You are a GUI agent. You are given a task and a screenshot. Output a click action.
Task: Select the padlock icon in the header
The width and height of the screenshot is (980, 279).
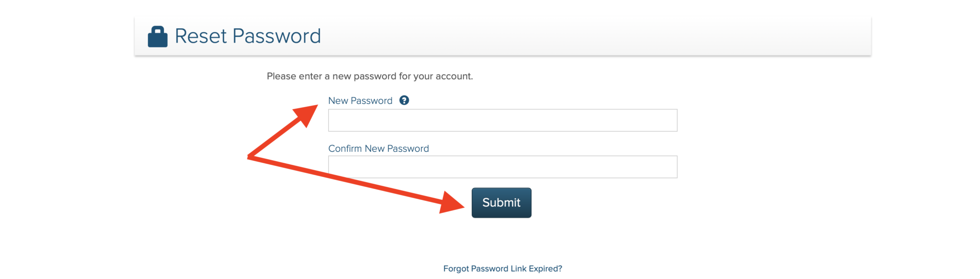157,36
